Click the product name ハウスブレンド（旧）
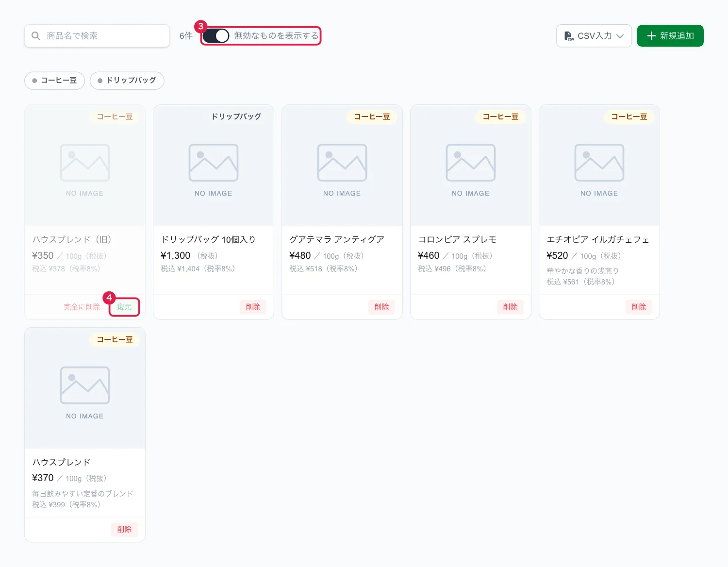The height and width of the screenshot is (567, 728). coord(72,239)
